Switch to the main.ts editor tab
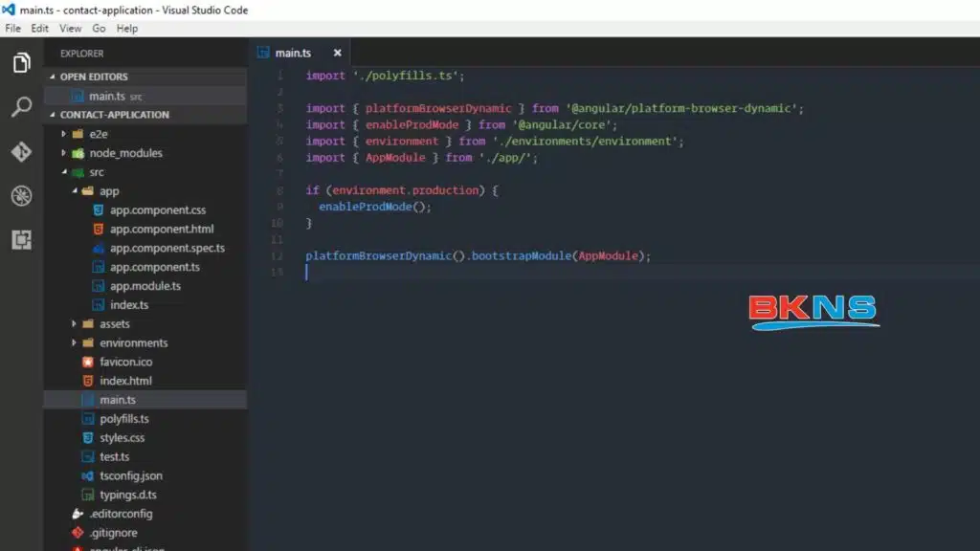The image size is (980, 551). tap(293, 53)
